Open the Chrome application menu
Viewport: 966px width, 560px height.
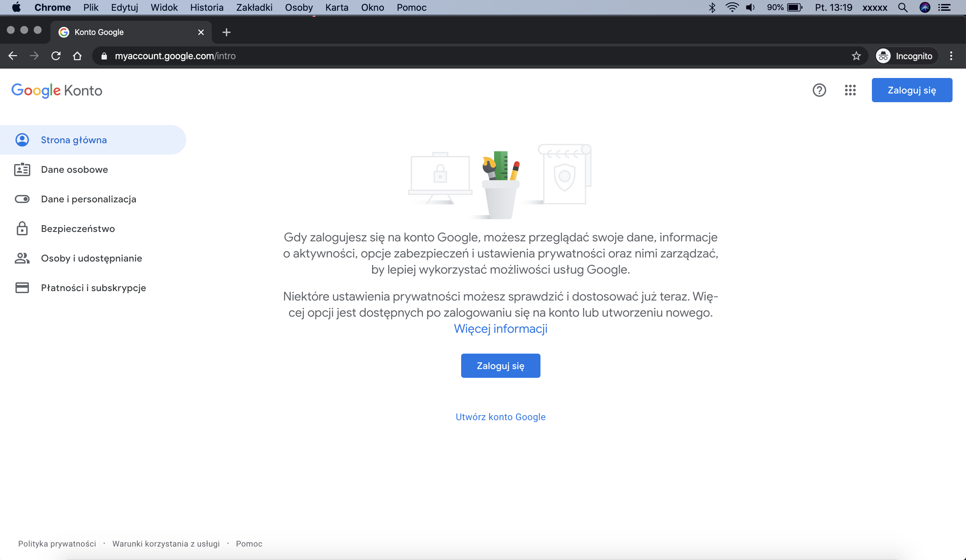[x=52, y=7]
